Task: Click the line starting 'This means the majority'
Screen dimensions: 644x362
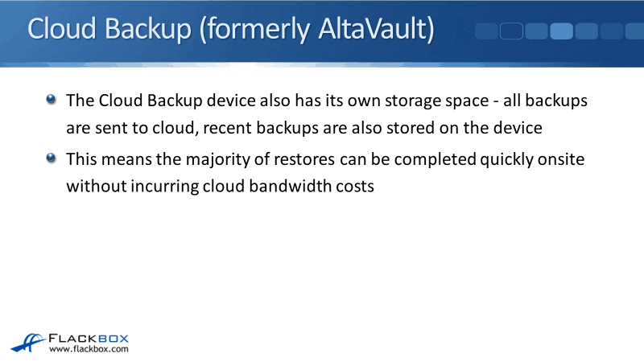Action: coord(325,159)
